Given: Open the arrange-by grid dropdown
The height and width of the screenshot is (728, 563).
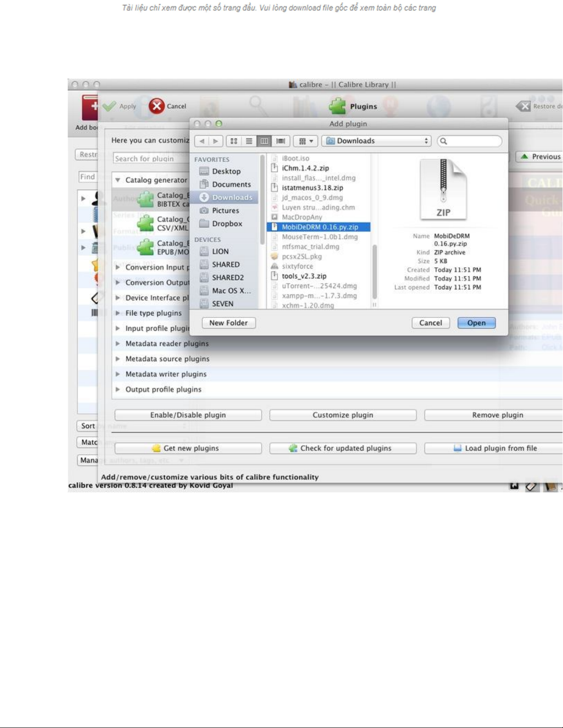Looking at the screenshot, I should point(306,141).
